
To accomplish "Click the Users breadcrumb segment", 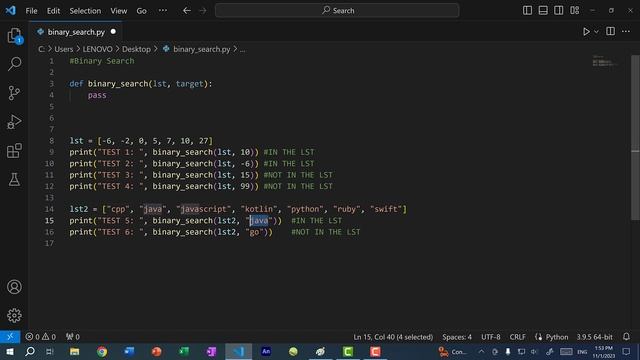I will tap(64, 49).
